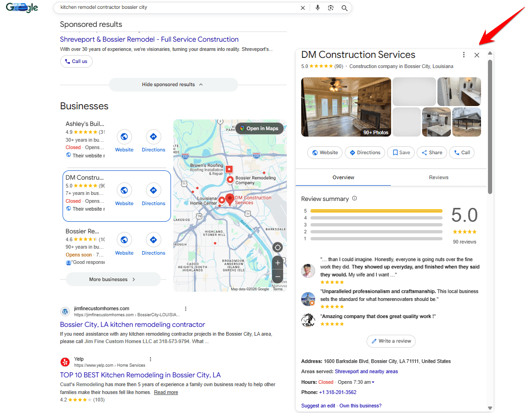The image size is (532, 413).
Task: Open Google Lens image search icon
Action: 330,8
